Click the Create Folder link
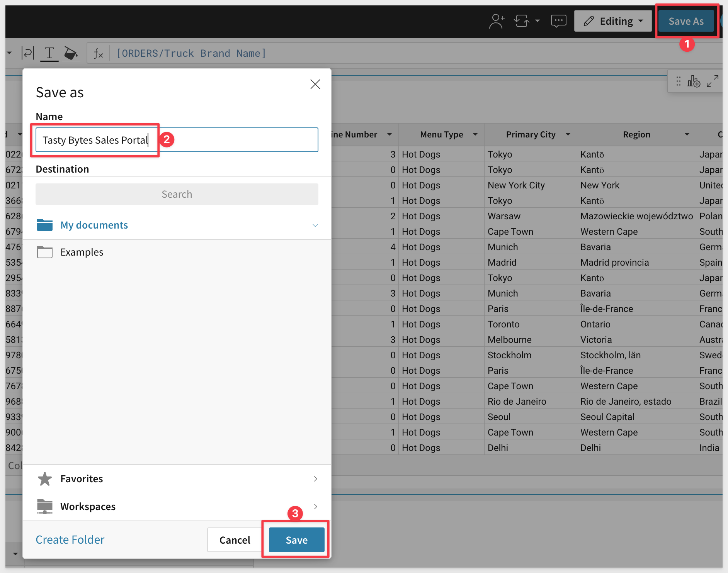Screen dimensions: 728x573 tap(70, 540)
